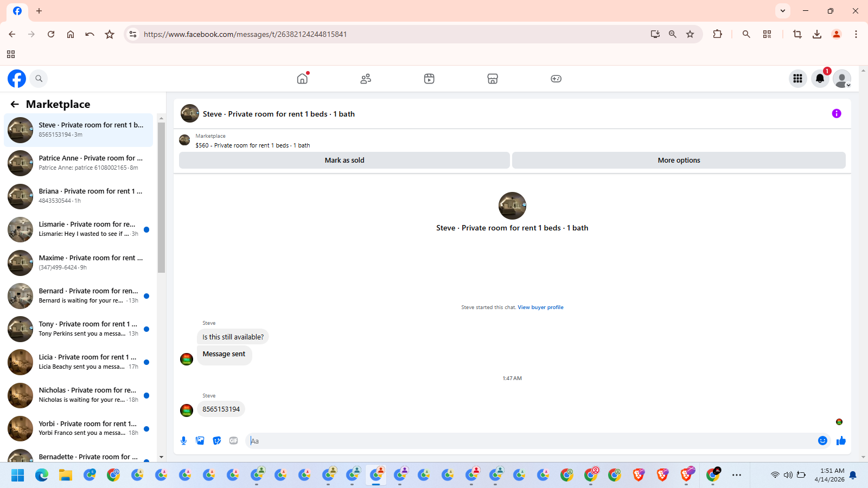Open the notifications bell

click(x=820, y=79)
